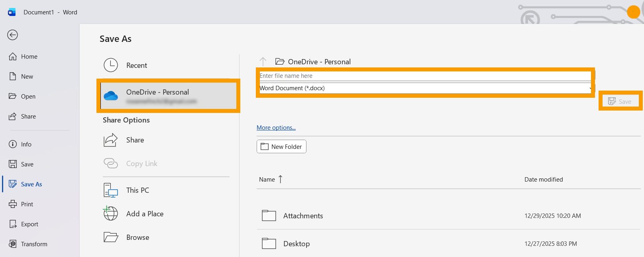
Task: Click the More options link
Action: coord(276,128)
